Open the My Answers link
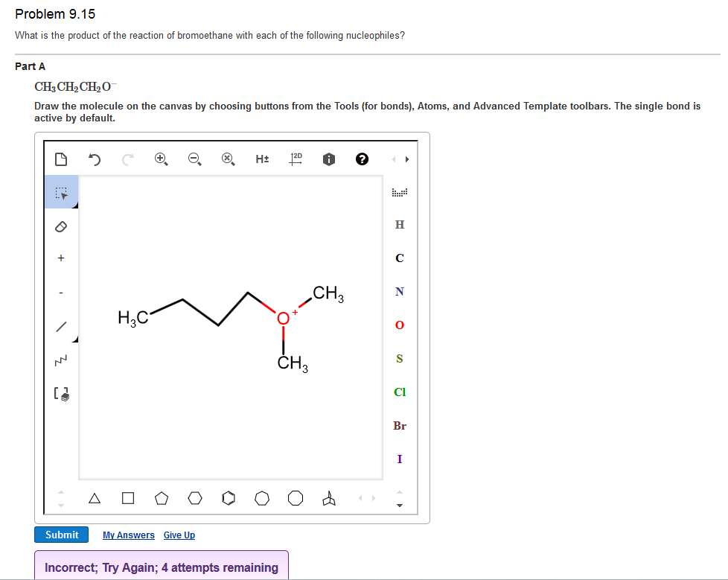The image size is (728, 580). click(x=128, y=535)
